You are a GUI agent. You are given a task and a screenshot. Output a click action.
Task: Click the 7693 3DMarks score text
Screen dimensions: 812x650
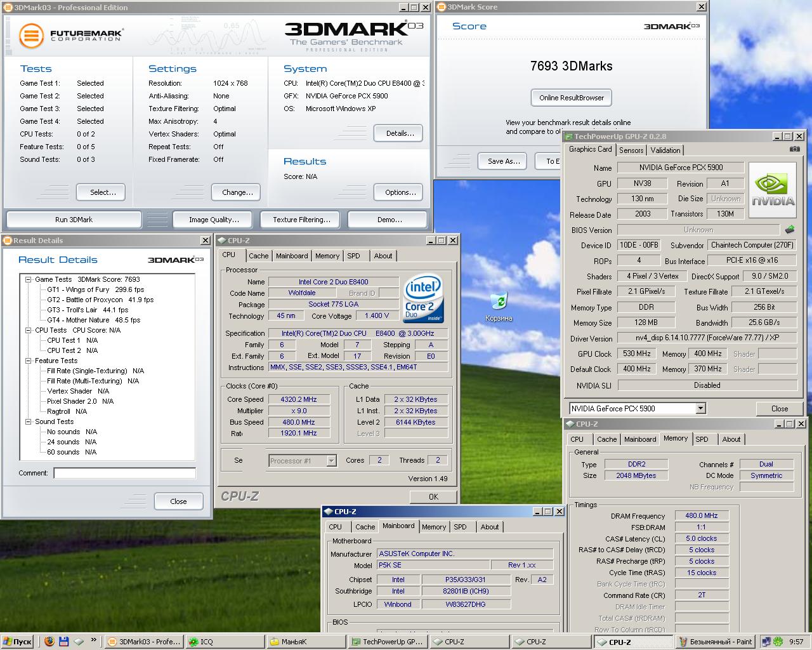pyautogui.click(x=571, y=66)
